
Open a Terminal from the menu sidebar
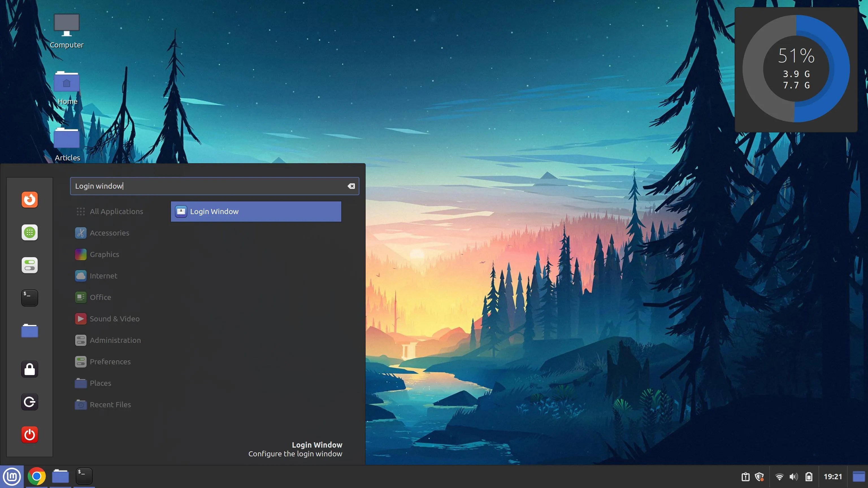(29, 298)
